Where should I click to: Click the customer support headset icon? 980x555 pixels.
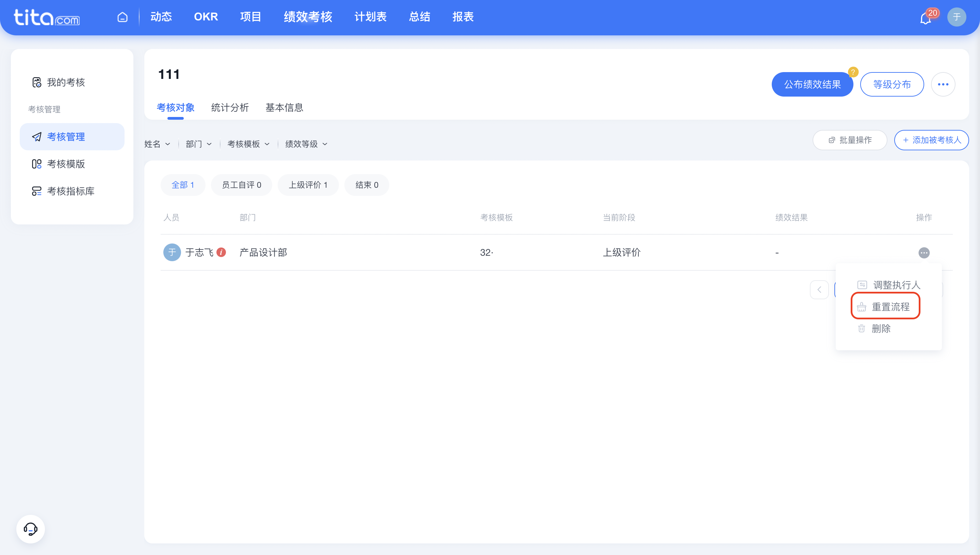pyautogui.click(x=31, y=529)
